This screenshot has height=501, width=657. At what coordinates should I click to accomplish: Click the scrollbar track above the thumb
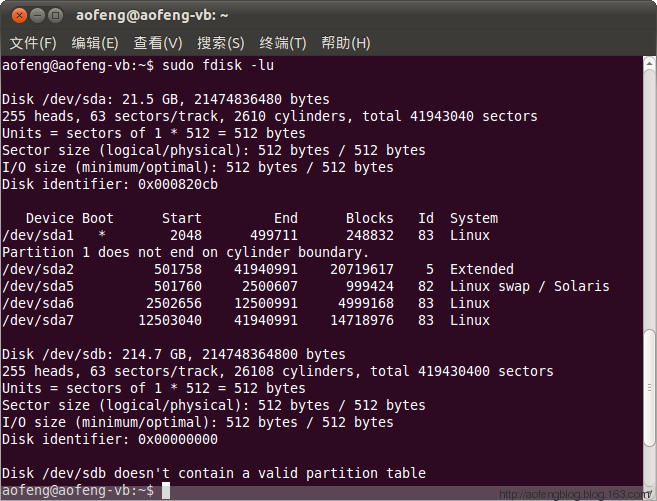tap(649, 200)
